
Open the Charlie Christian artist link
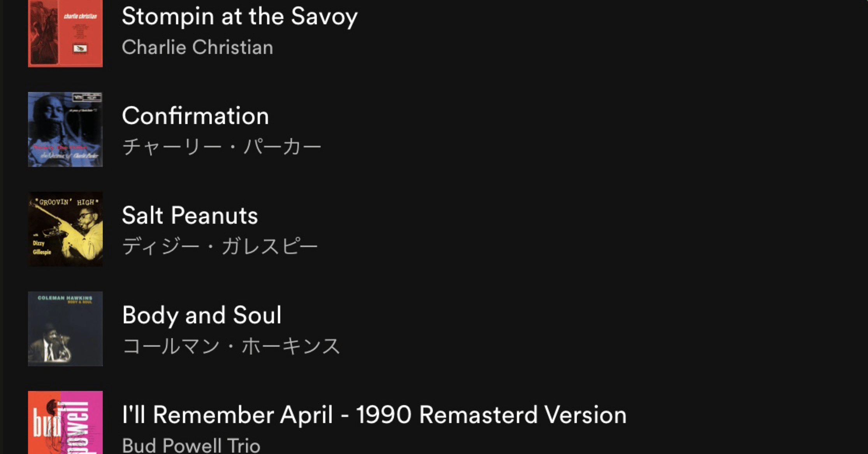coord(197,48)
